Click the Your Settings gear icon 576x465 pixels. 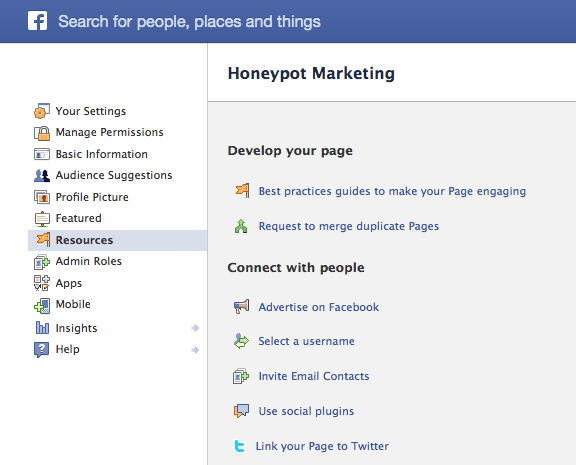coord(42,111)
